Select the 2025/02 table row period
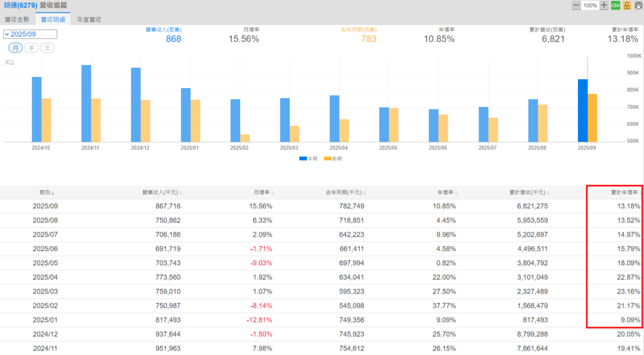The height and width of the screenshot is (355, 644). click(x=45, y=306)
